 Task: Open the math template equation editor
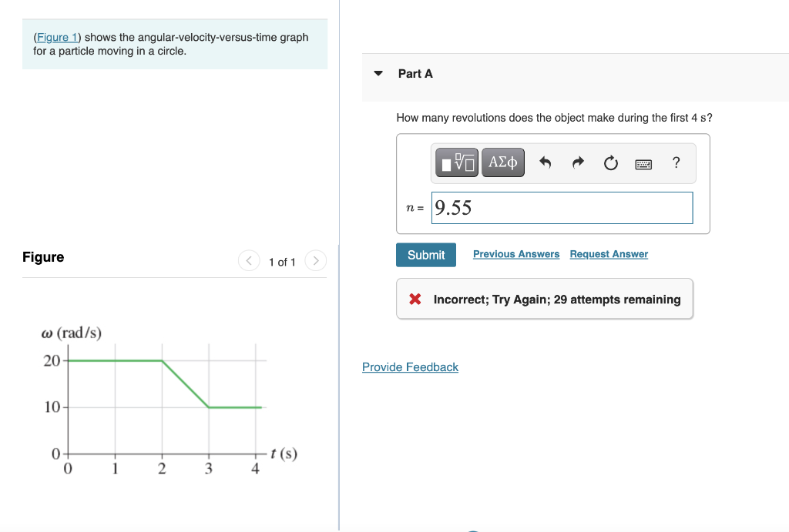coord(455,162)
